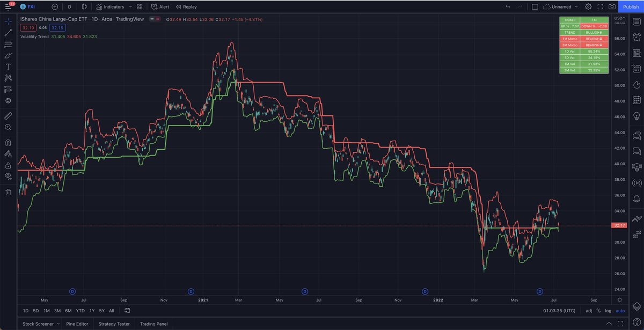Toggle lock all drawing tools
Image resolution: width=644 pixels, height=330 pixels.
(8, 165)
